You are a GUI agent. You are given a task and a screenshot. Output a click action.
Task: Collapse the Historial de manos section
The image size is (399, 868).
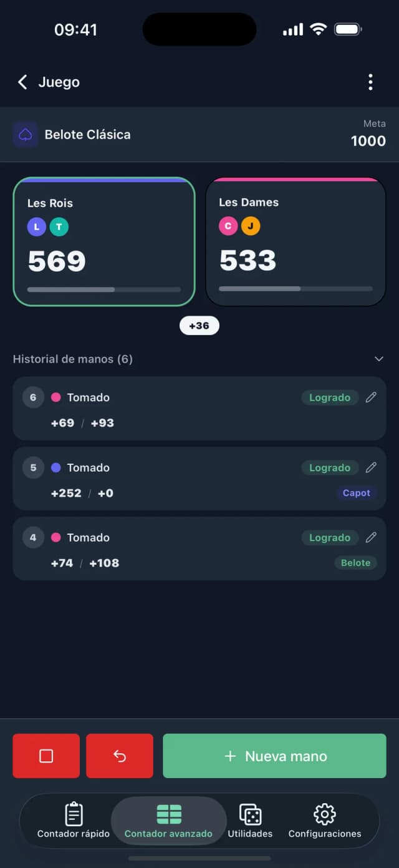point(378,359)
